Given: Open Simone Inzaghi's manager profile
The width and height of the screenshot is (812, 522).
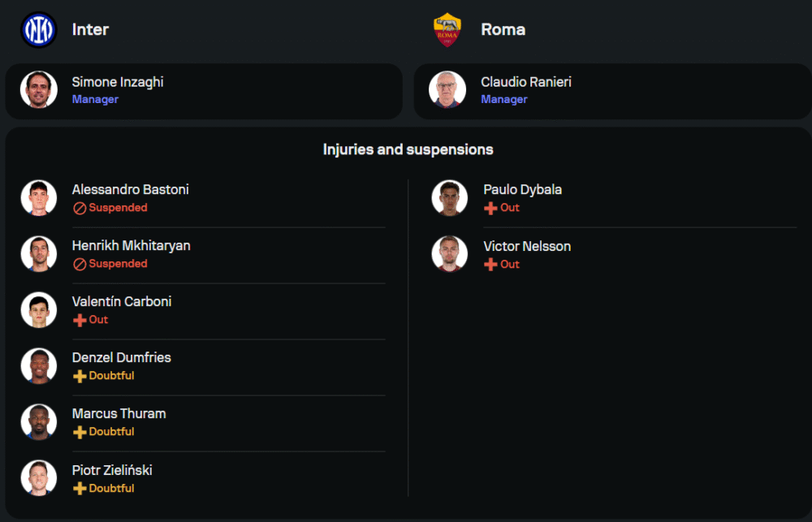Looking at the screenshot, I should 118,83.
